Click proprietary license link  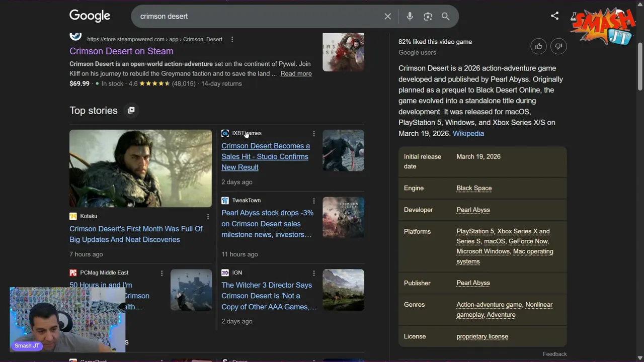point(482,336)
